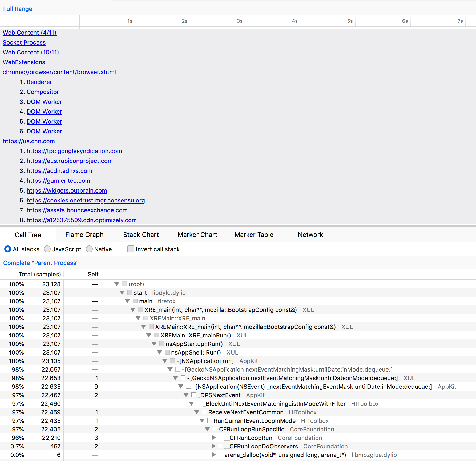Click the https://us.cnn.com link
This screenshot has height=461, width=476.
coord(29,141)
